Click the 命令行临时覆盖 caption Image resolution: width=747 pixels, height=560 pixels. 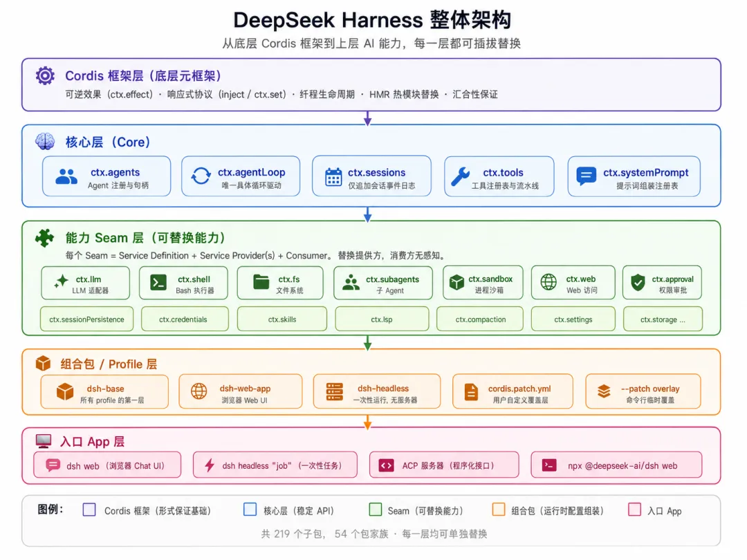point(650,400)
